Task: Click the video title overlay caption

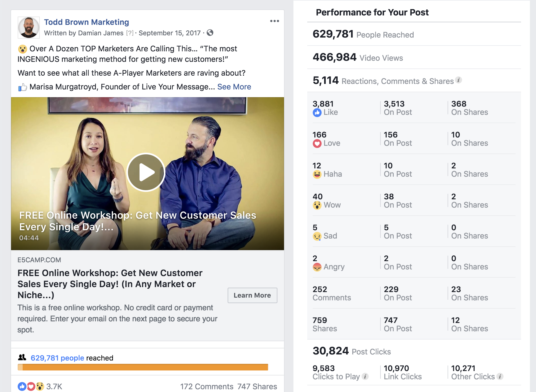Action: click(x=138, y=221)
